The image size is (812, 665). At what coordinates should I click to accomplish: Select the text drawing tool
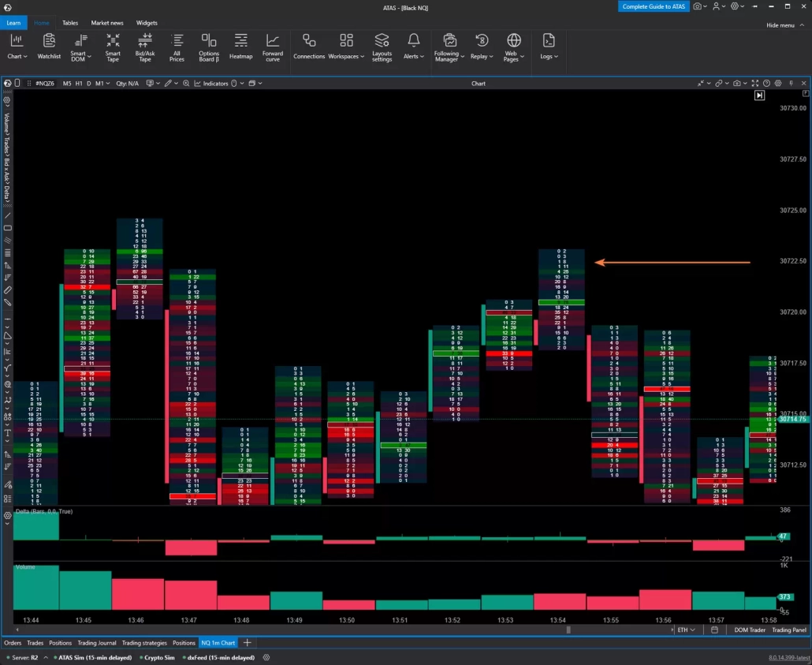point(7,433)
